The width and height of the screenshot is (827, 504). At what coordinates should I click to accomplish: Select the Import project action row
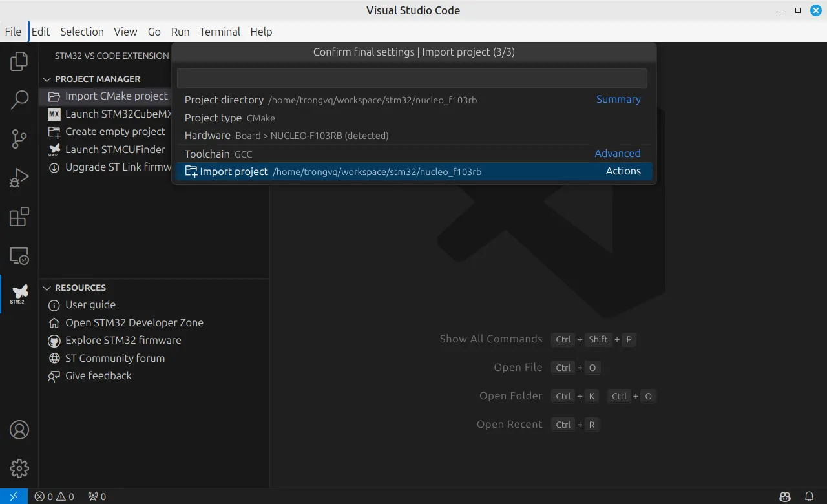tap(413, 171)
